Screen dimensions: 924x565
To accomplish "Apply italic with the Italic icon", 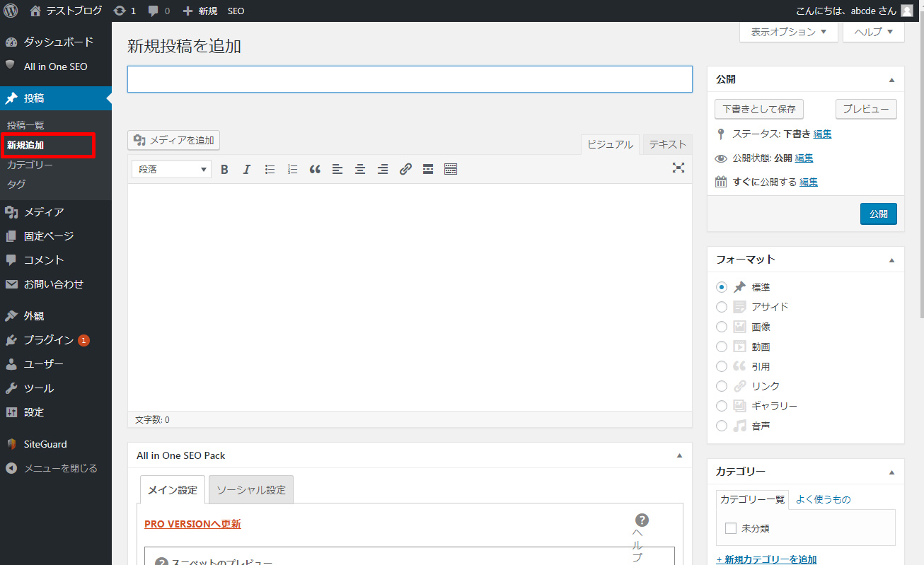I will click(x=247, y=170).
